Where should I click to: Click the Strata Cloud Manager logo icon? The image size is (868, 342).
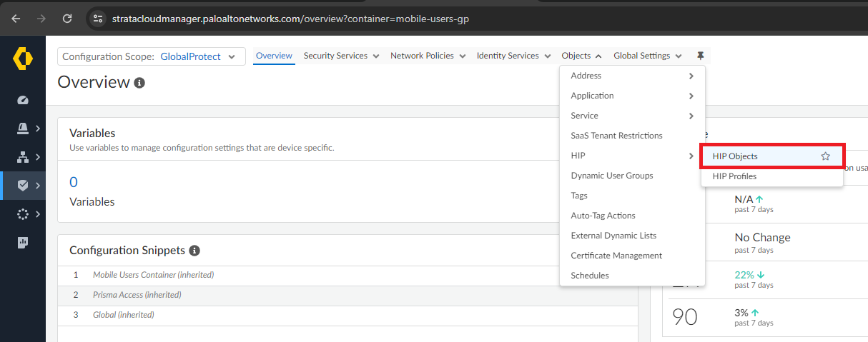pos(22,58)
